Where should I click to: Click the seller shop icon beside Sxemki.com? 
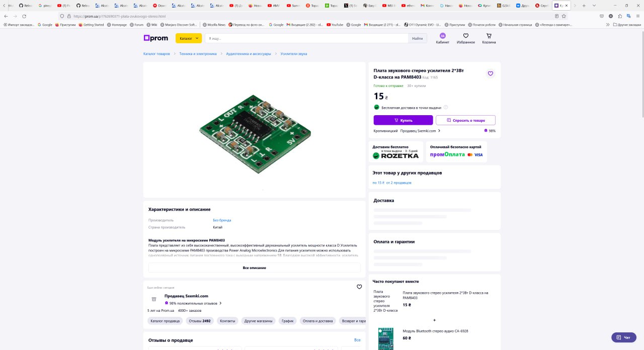[153, 299]
